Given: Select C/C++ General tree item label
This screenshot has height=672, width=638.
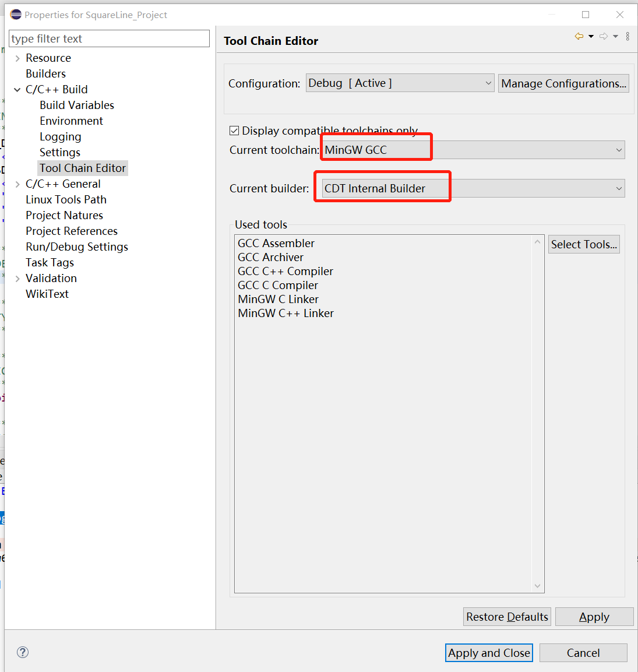Looking at the screenshot, I should coord(63,184).
